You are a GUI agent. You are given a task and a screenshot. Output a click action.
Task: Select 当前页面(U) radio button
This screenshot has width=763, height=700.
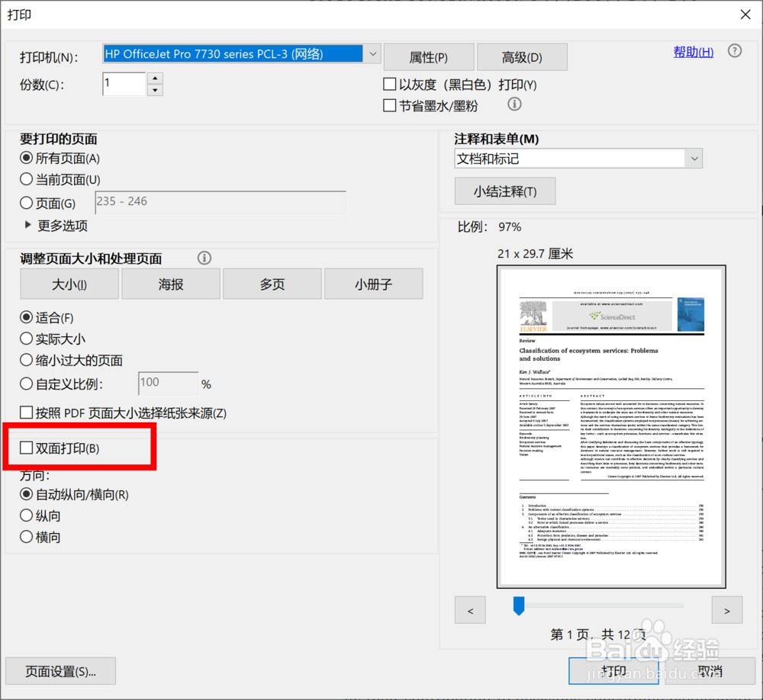pyautogui.click(x=26, y=179)
